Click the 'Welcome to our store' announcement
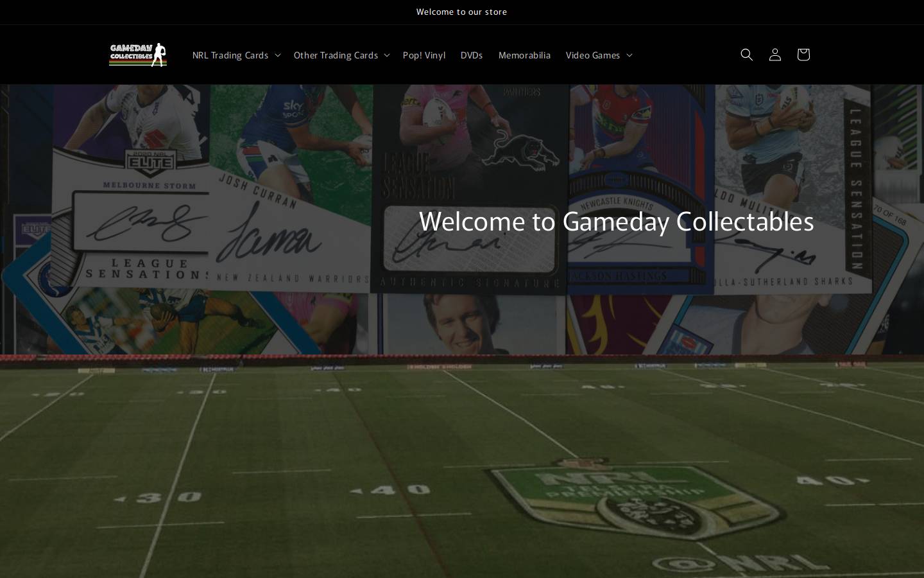This screenshot has height=578, width=924. coord(461,12)
